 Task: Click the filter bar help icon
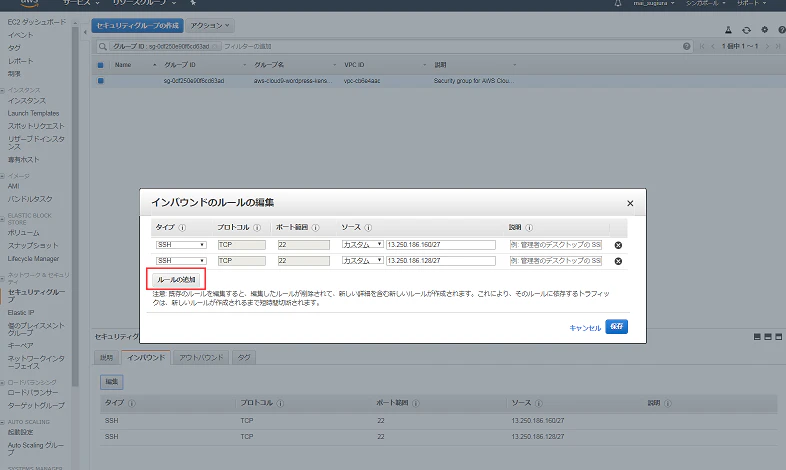coord(686,46)
